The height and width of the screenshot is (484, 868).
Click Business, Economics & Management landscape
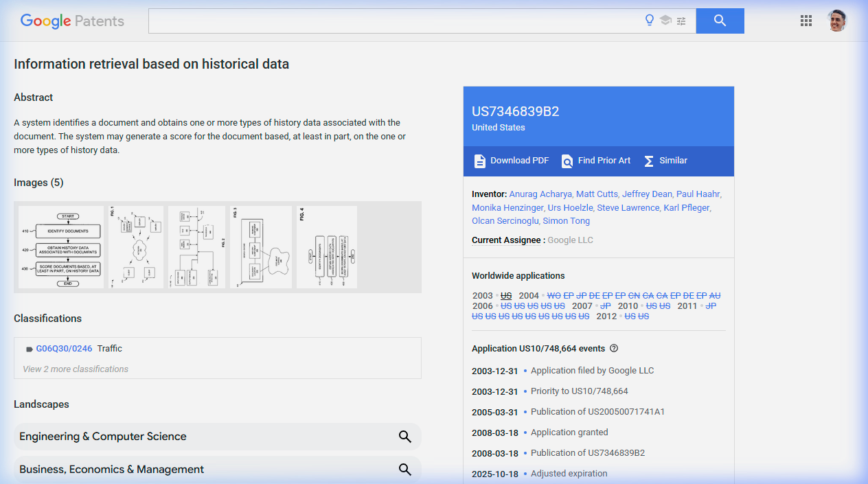click(x=218, y=470)
